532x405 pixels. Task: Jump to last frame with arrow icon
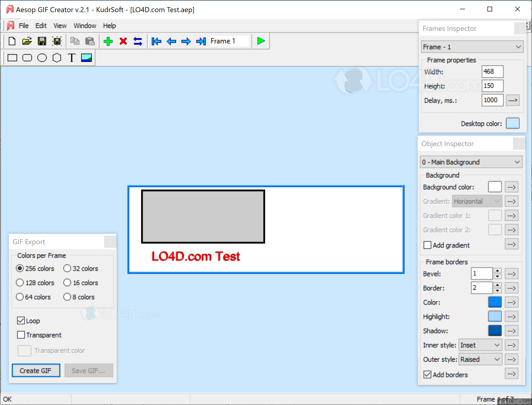pyautogui.click(x=201, y=41)
